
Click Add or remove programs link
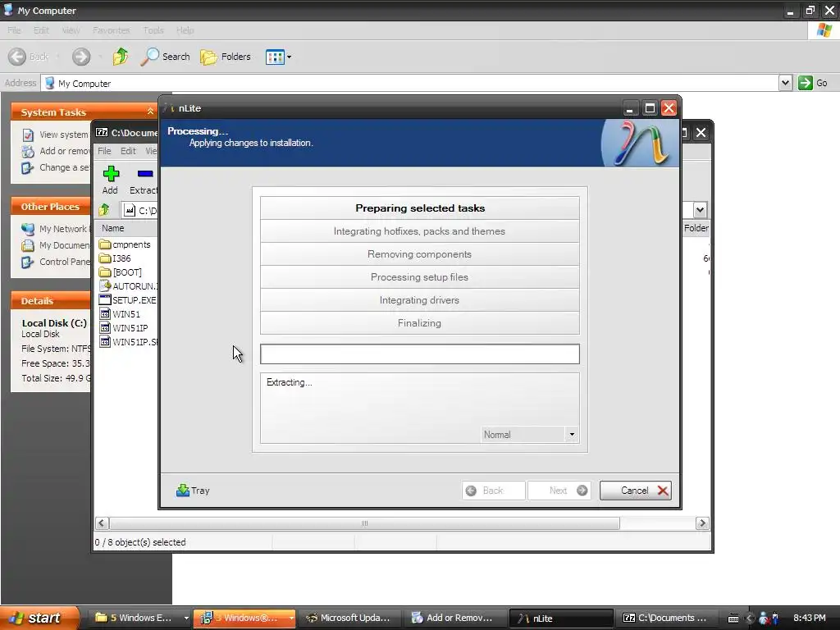pyautogui.click(x=56, y=151)
